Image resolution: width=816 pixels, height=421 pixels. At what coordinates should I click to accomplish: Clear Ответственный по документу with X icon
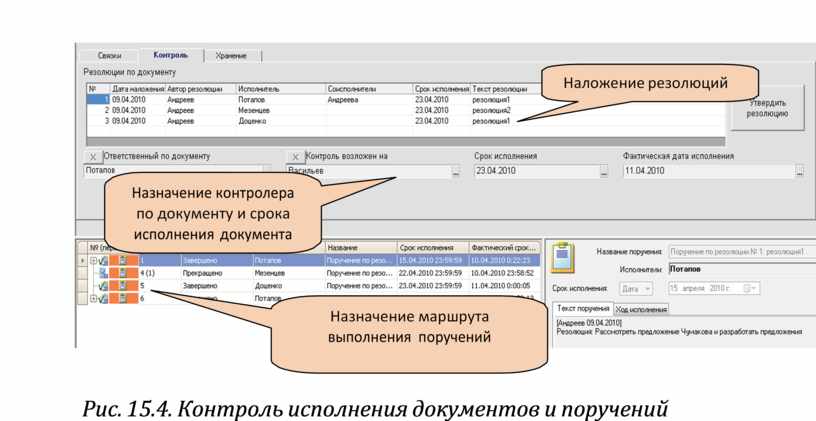coord(93,157)
